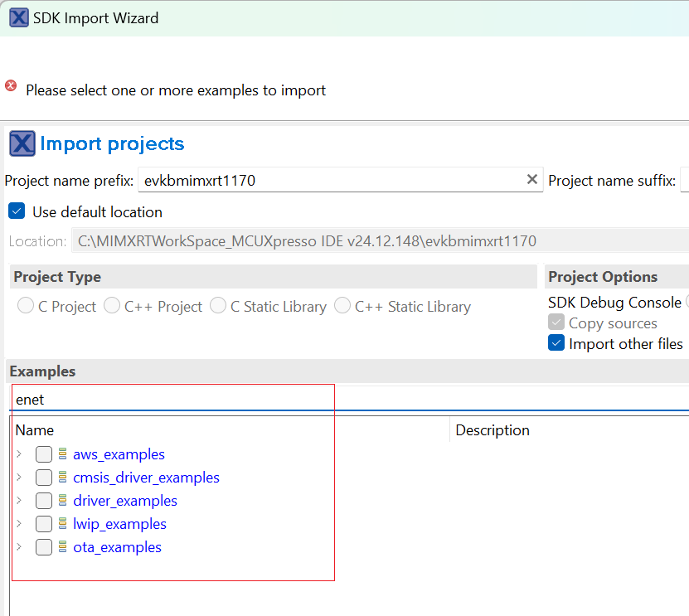Click the red error icon beside message
Screen dimensions: 689x616
[x=11, y=86]
